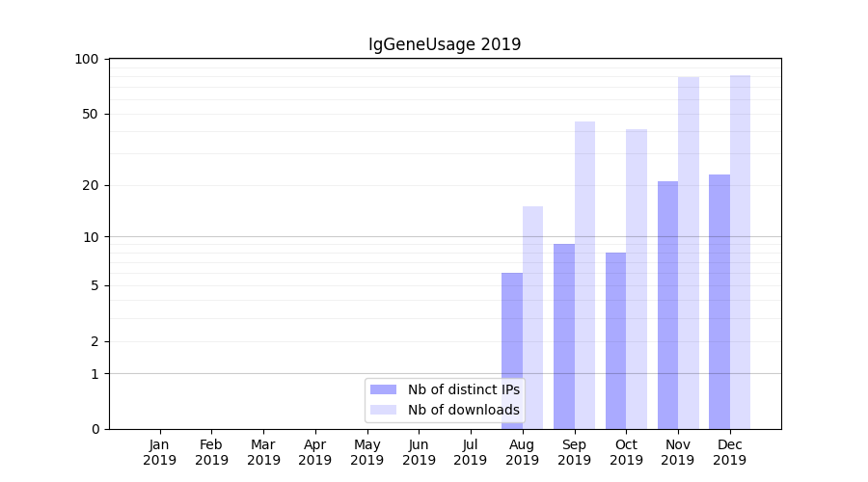
Task: Click the dark blue distinct IPs legend swatch
Action: tap(383, 389)
